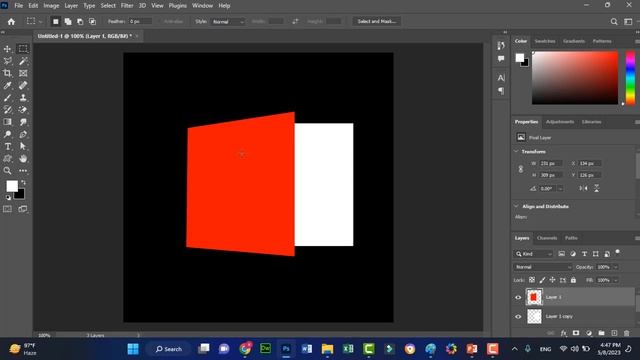640x360 pixels.
Task: Select the Path Selection tool
Action: [23, 146]
